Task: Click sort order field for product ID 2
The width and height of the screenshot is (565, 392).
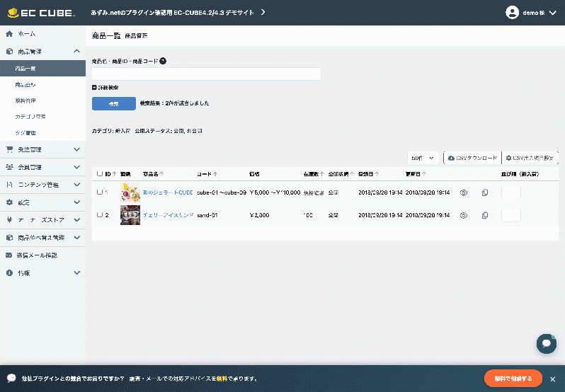Action: (x=511, y=215)
